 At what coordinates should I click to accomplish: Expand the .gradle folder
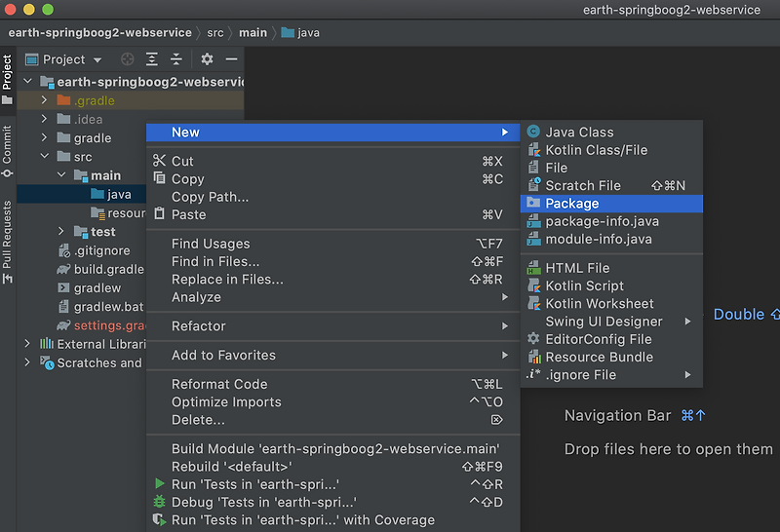pos(45,100)
